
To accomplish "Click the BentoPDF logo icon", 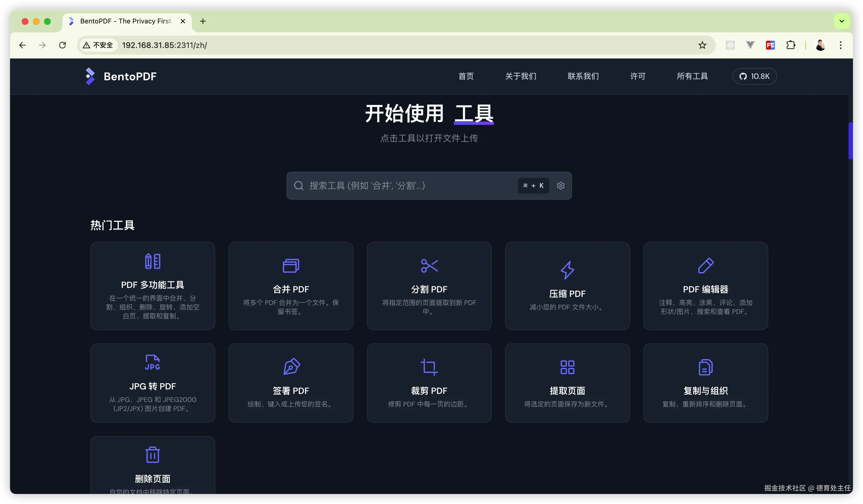I will click(x=90, y=76).
